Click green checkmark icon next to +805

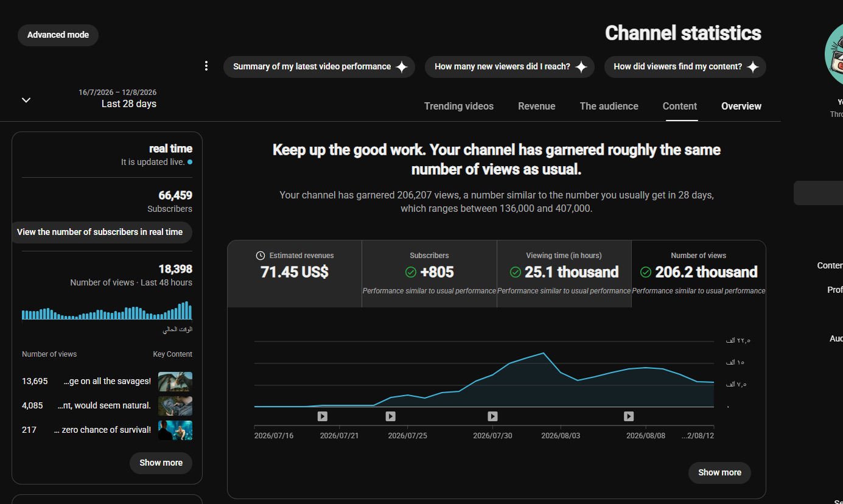tap(411, 272)
